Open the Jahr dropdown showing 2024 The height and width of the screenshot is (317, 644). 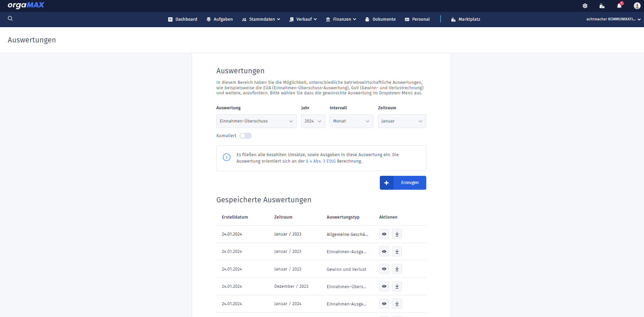(313, 121)
